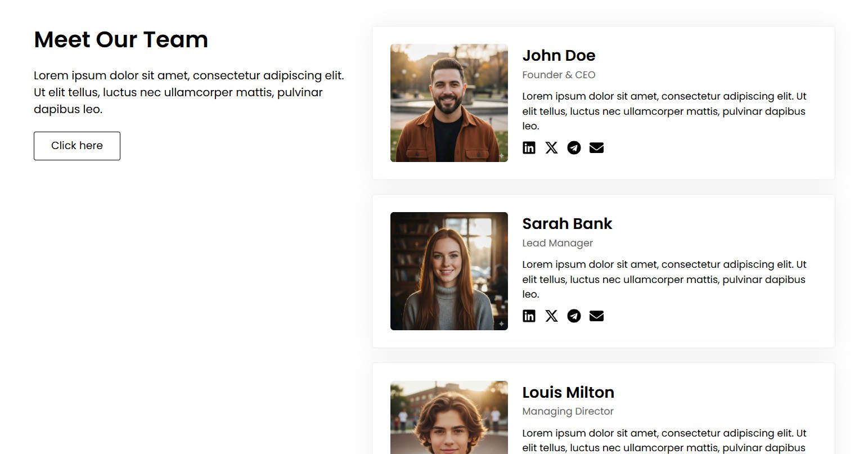Click Louis Milton's bio paragraph
This screenshot has width=868, height=454.
coord(664,440)
